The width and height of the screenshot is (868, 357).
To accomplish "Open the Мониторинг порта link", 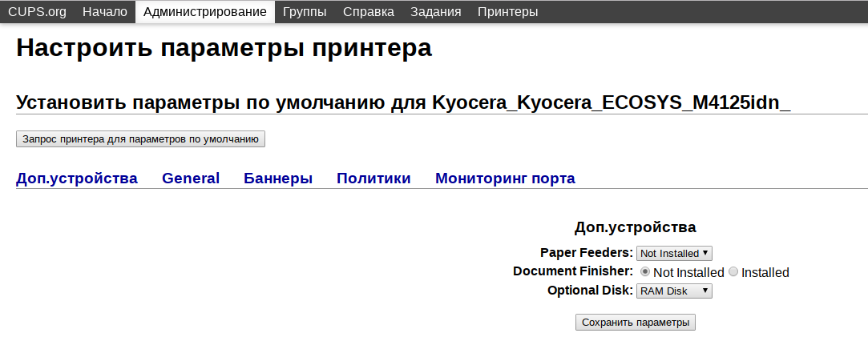I will (x=506, y=178).
